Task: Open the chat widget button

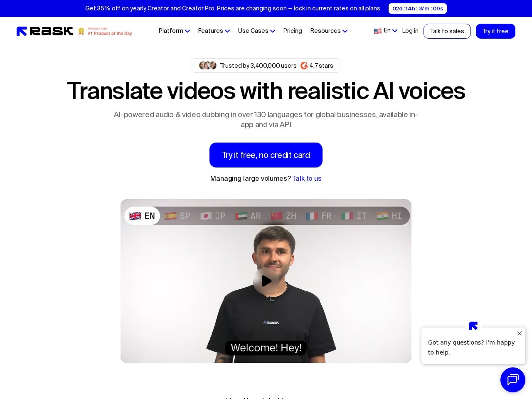Action: (513, 380)
